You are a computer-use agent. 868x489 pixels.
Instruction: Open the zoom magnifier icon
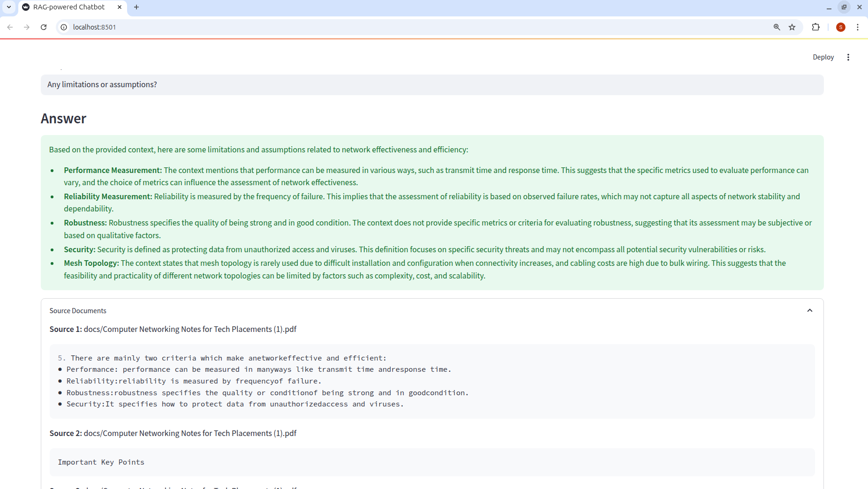click(777, 27)
